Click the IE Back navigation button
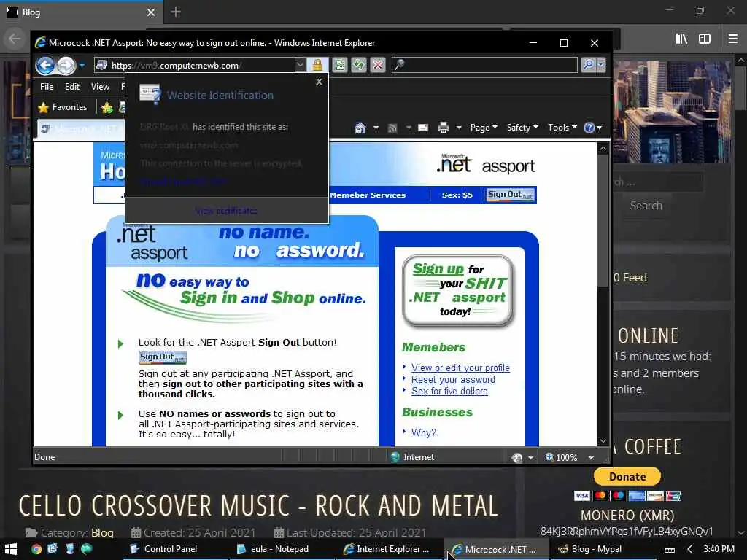 (46, 65)
